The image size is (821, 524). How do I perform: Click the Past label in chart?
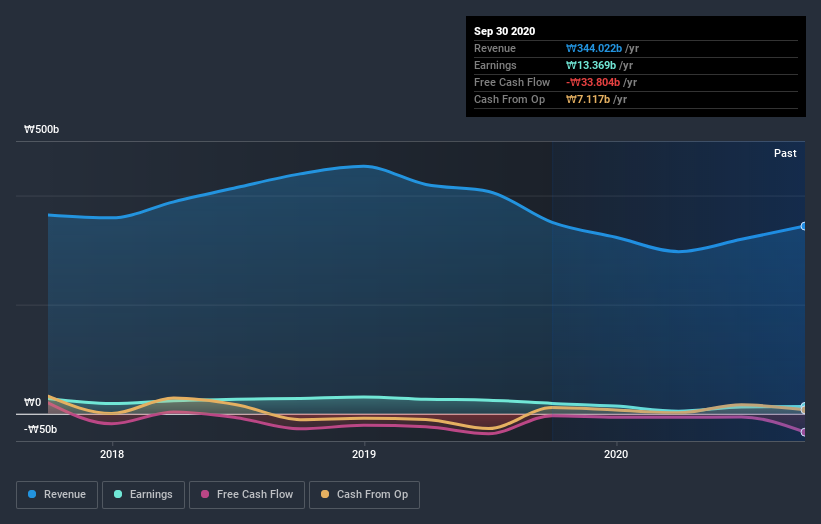785,153
